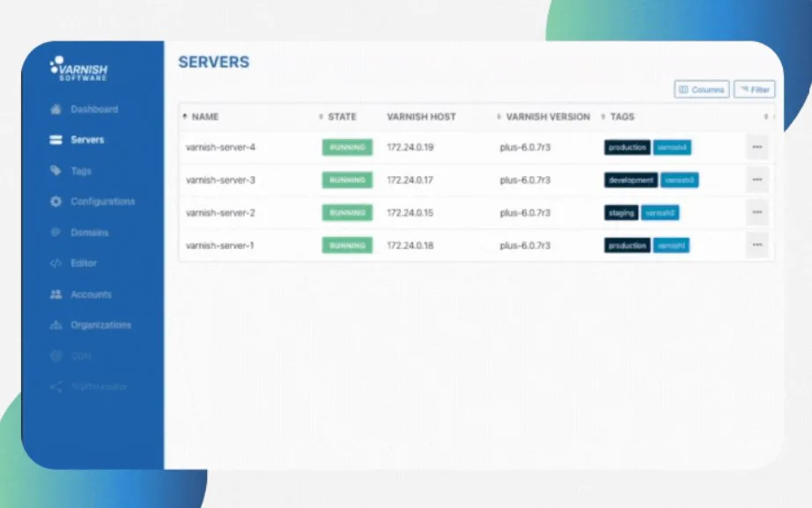Click the Editor code icon

tap(56, 263)
